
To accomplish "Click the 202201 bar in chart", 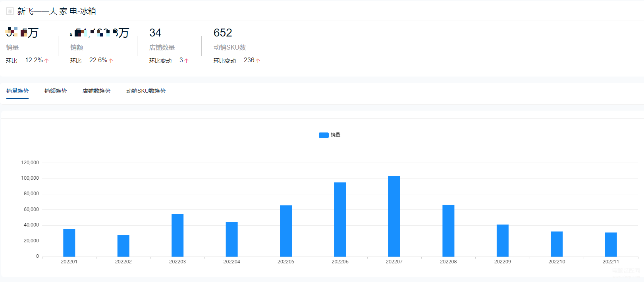I will (x=69, y=243).
